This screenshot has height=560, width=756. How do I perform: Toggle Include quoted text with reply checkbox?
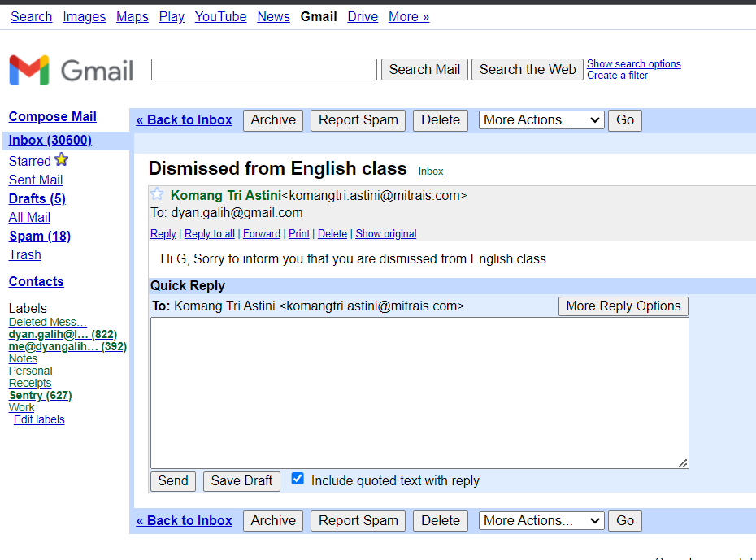298,479
